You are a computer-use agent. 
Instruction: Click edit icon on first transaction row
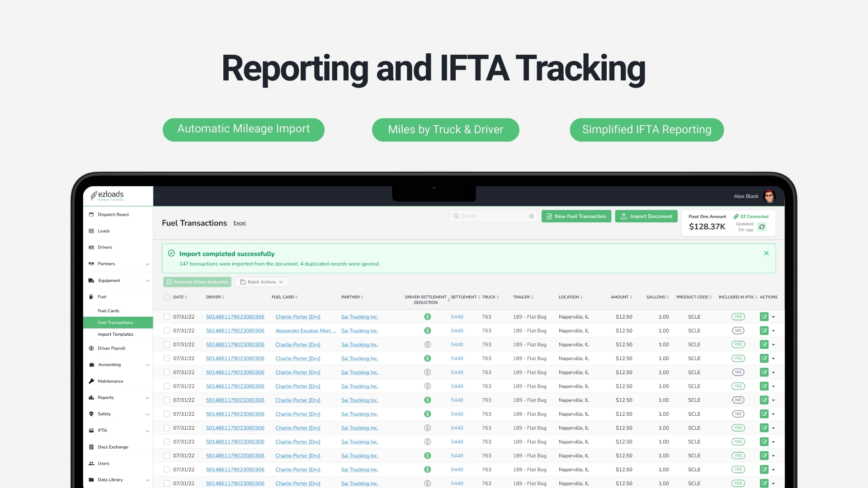(x=764, y=317)
